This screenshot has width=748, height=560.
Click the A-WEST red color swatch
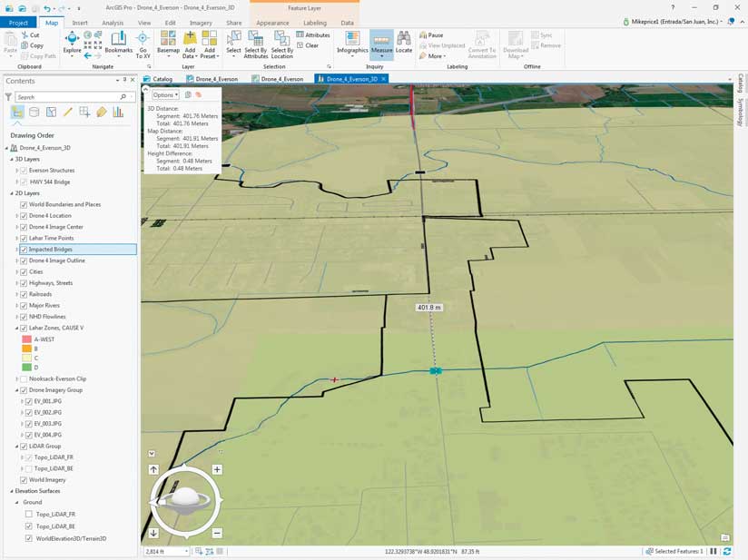point(26,339)
